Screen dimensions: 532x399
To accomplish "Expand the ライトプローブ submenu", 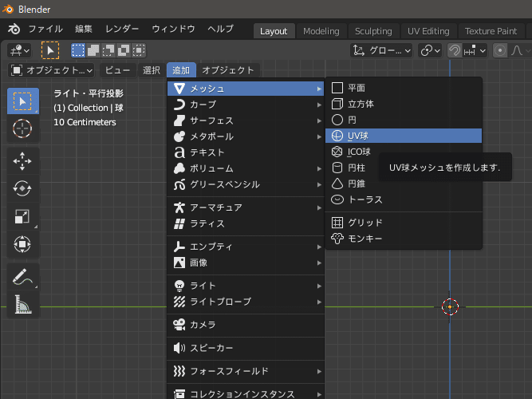I will coord(246,302).
